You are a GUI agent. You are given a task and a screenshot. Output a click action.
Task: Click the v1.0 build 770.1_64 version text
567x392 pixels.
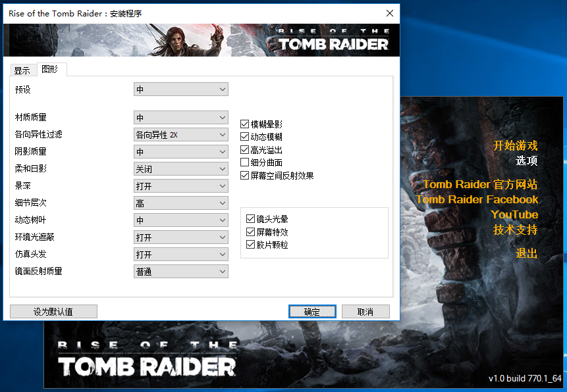click(525, 378)
